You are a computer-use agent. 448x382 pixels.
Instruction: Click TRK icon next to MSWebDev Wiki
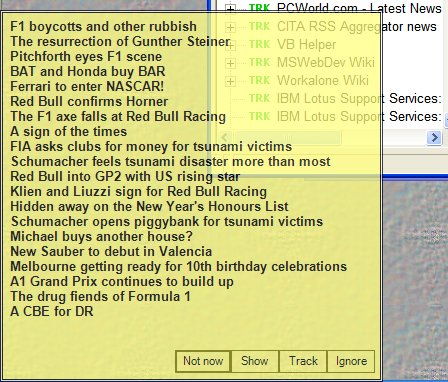pos(259,62)
